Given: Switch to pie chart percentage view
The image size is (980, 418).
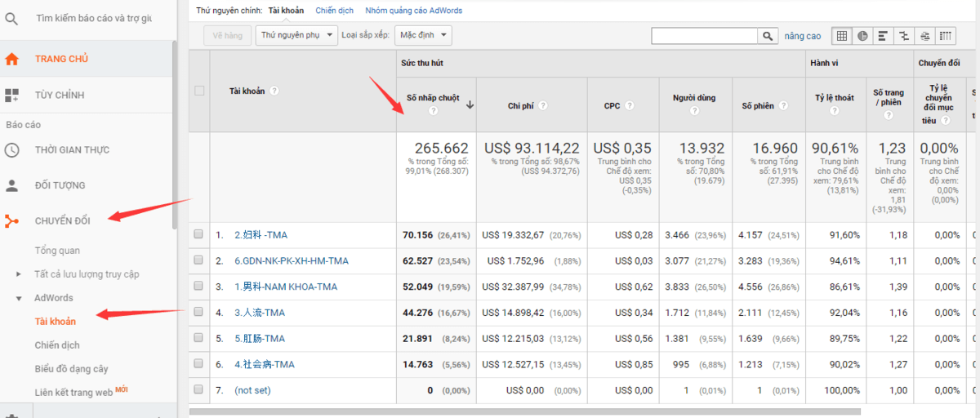Looking at the screenshot, I should pos(862,36).
